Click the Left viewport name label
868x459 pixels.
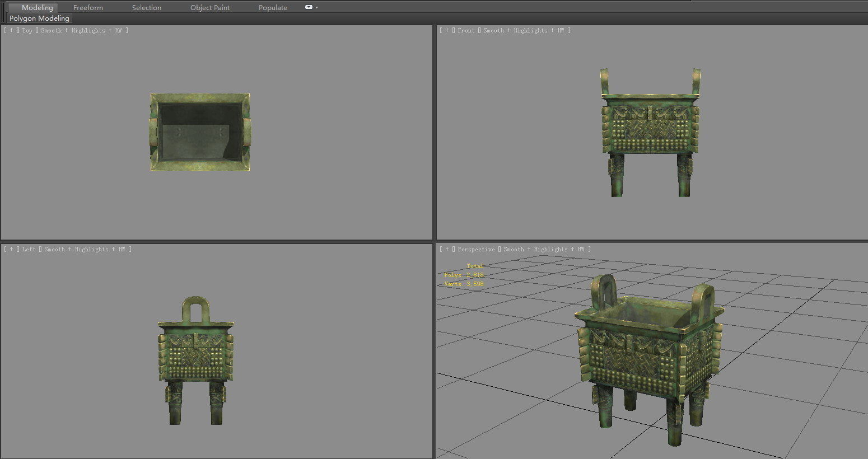(x=29, y=249)
